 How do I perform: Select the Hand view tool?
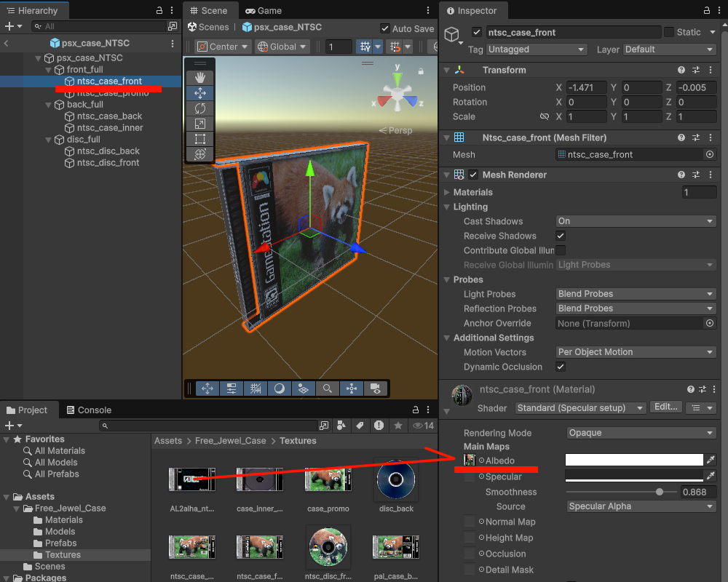tap(200, 78)
